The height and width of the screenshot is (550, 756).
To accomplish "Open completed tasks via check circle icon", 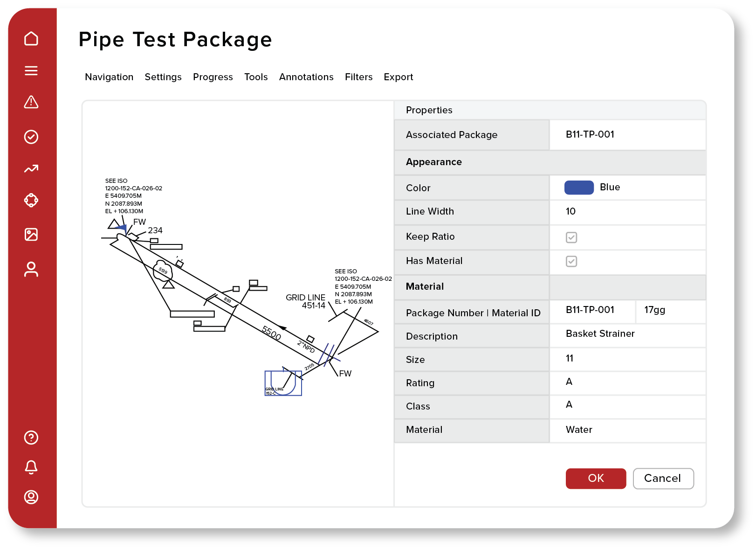I will pyautogui.click(x=31, y=137).
